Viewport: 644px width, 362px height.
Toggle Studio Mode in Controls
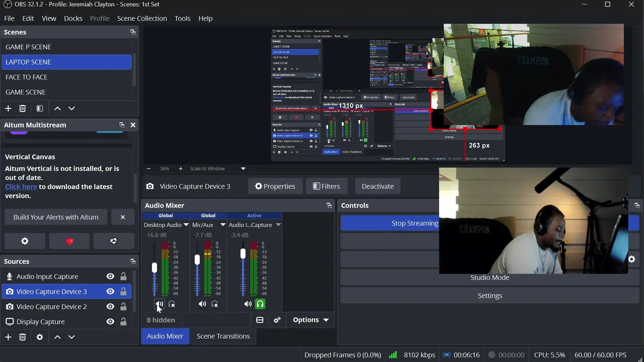490,278
